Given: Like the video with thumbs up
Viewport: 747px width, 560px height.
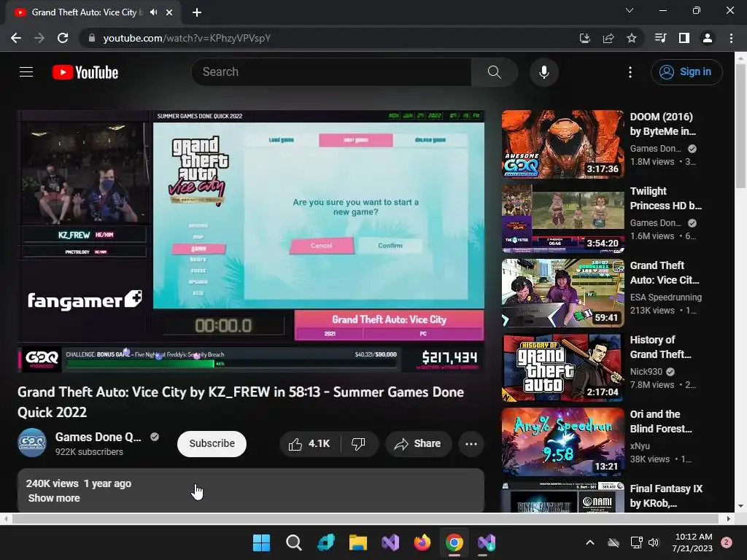Looking at the screenshot, I should [x=309, y=444].
